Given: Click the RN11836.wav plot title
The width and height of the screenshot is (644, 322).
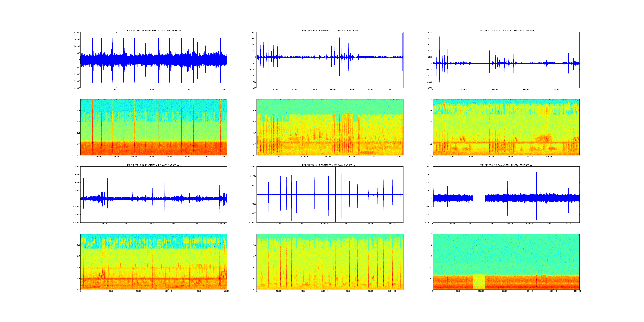Looking at the screenshot, I should 506,31.
